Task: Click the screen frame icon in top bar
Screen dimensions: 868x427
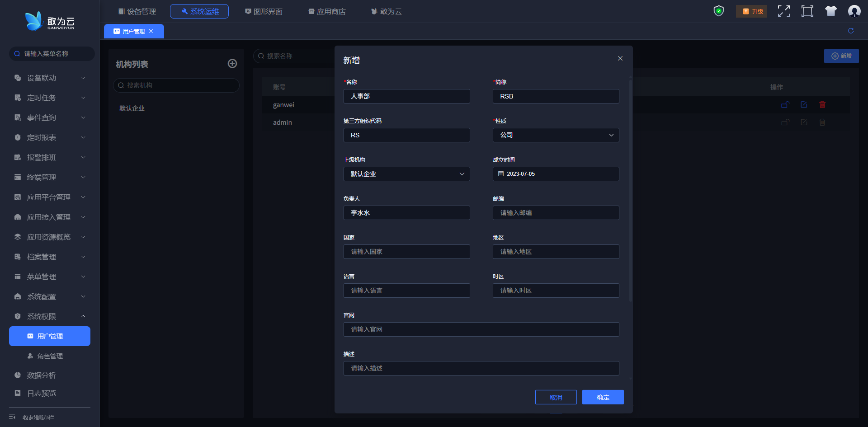Action: pos(807,11)
